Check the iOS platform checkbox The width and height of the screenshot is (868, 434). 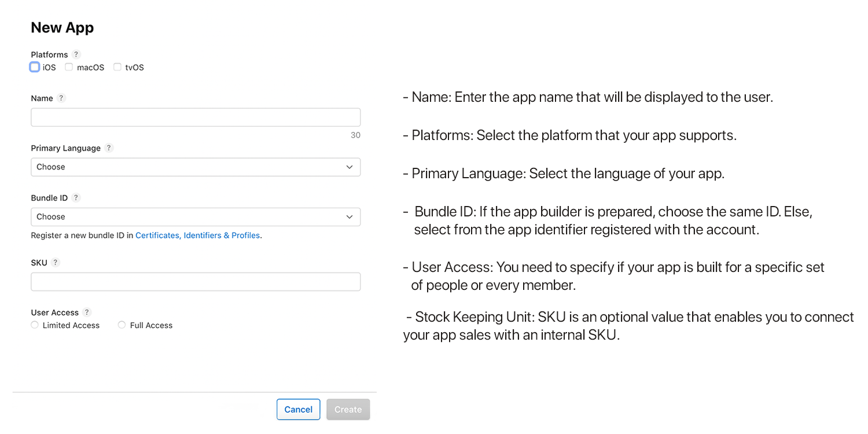coord(35,67)
